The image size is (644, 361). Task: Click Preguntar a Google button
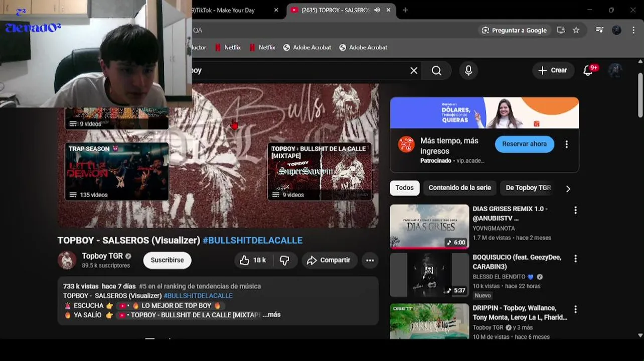click(514, 30)
